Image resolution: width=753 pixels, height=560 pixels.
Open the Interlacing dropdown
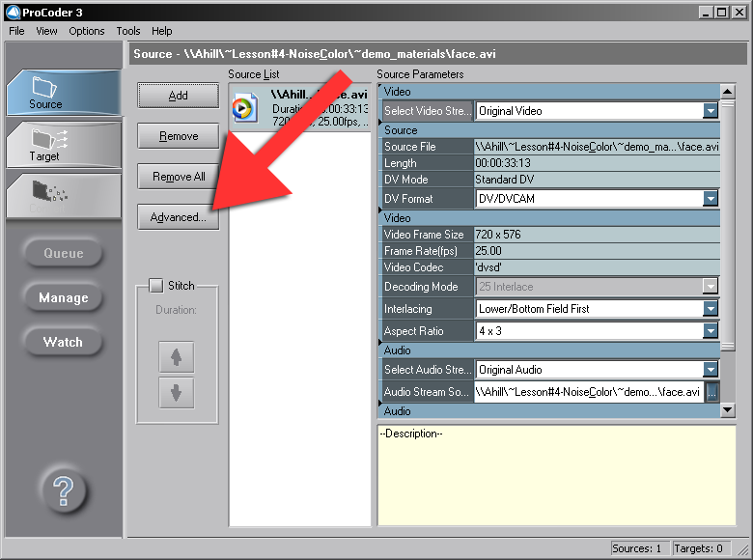tap(711, 309)
